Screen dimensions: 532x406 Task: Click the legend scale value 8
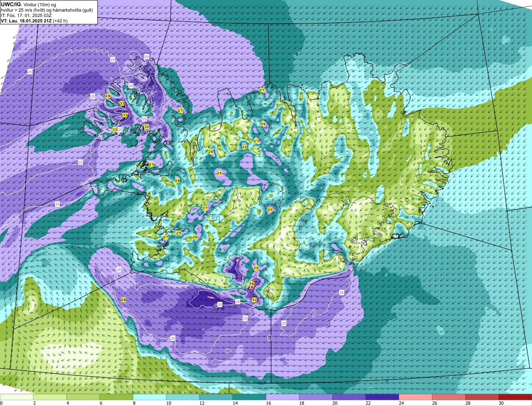[134, 403]
